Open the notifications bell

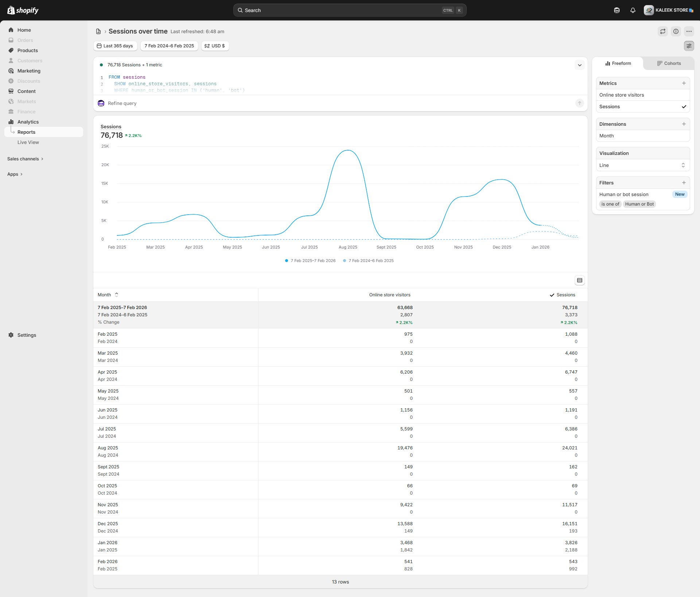[633, 10]
